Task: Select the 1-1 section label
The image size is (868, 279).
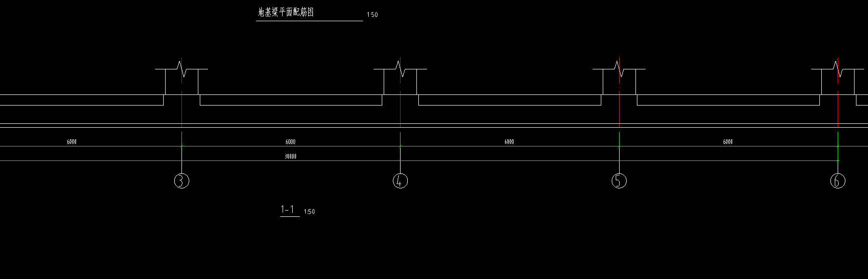Action: (x=287, y=210)
